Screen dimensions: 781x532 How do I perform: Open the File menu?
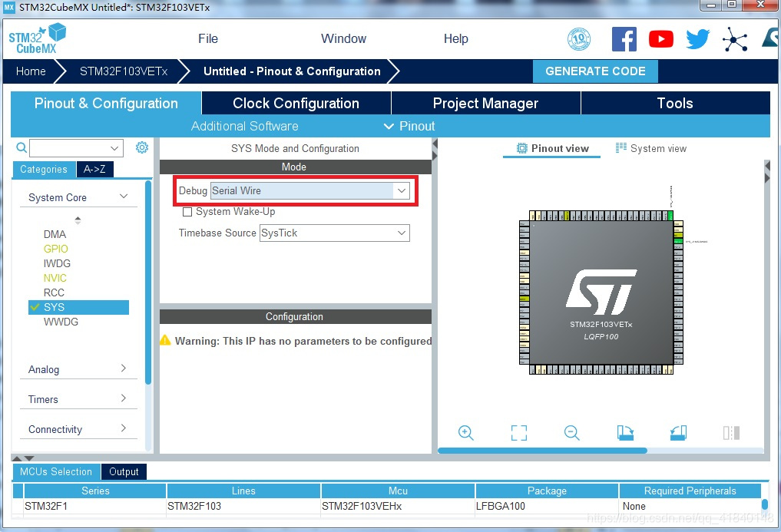(207, 38)
